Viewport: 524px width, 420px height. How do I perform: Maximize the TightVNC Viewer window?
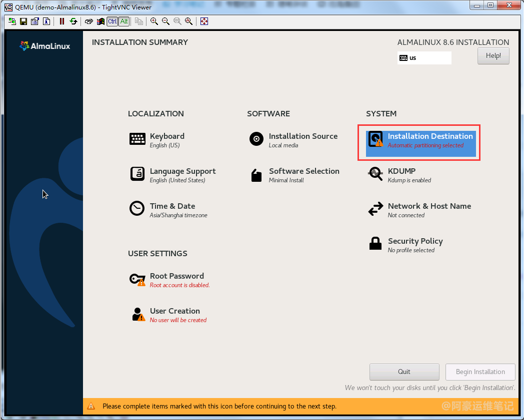coord(490,5)
